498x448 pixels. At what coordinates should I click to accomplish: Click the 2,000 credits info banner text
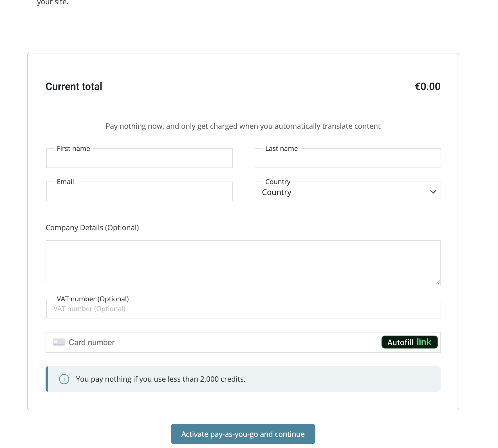point(161,379)
